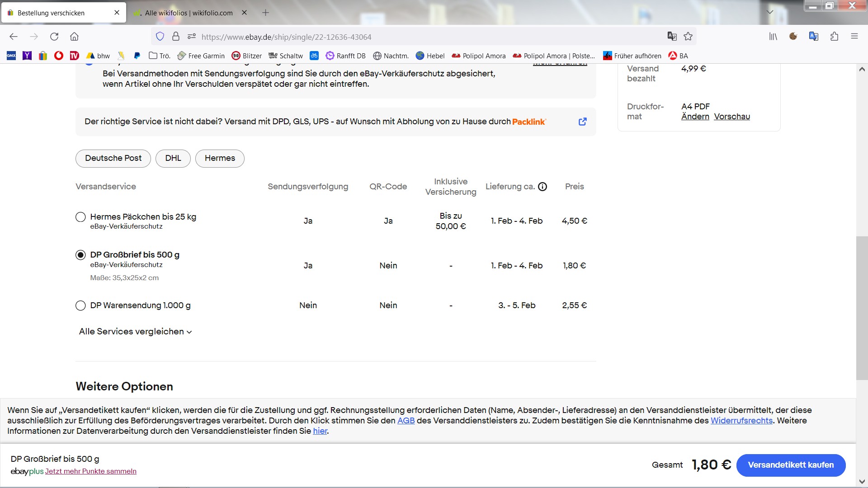Open the list all tabs dropdown arrow
Viewport: 868px width, 488px height.
tap(769, 12)
